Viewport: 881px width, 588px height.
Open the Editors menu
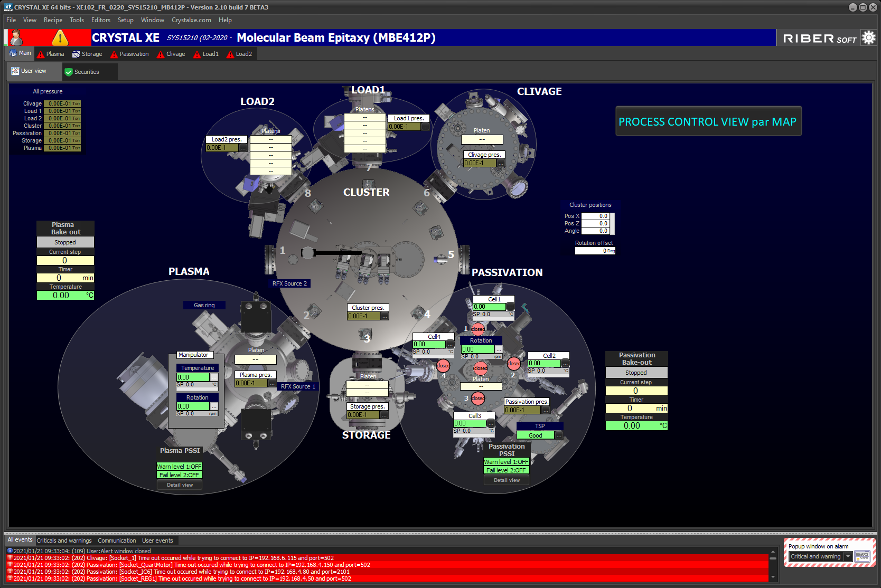(x=101, y=20)
